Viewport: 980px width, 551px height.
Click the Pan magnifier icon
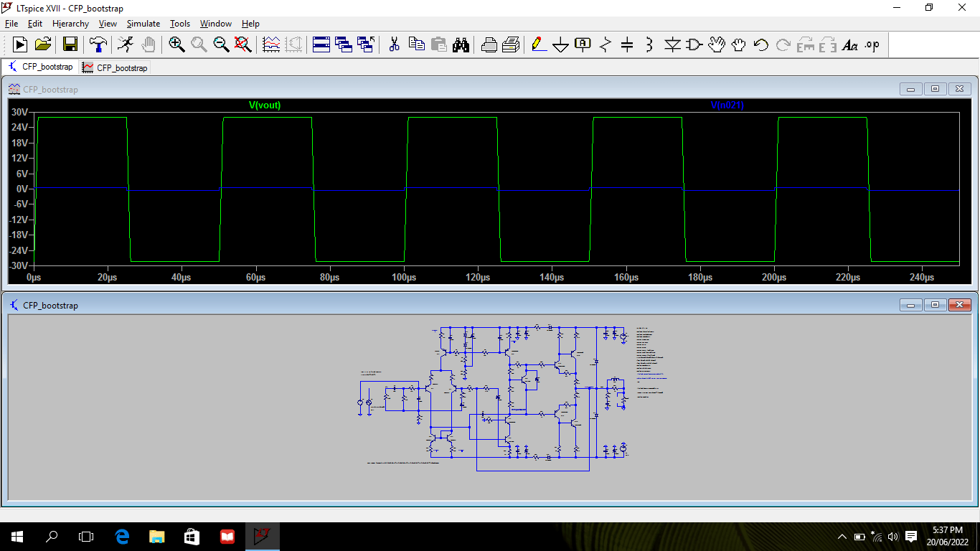[199, 44]
